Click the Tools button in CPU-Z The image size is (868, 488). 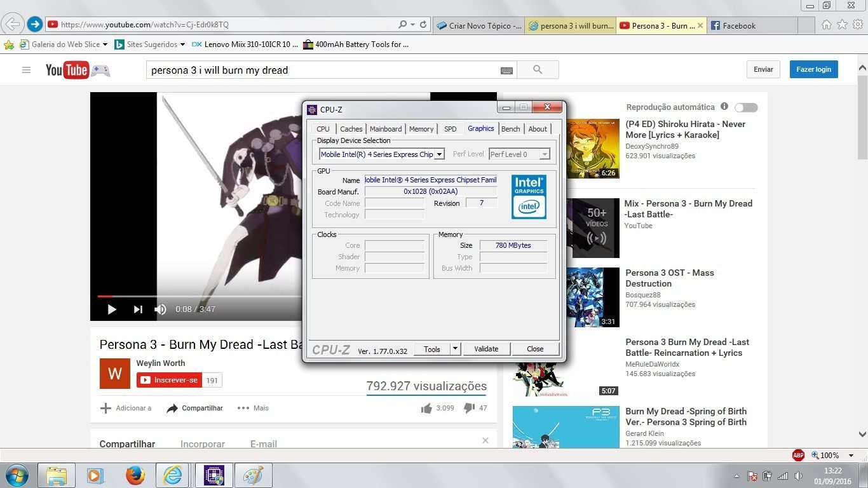(432, 349)
